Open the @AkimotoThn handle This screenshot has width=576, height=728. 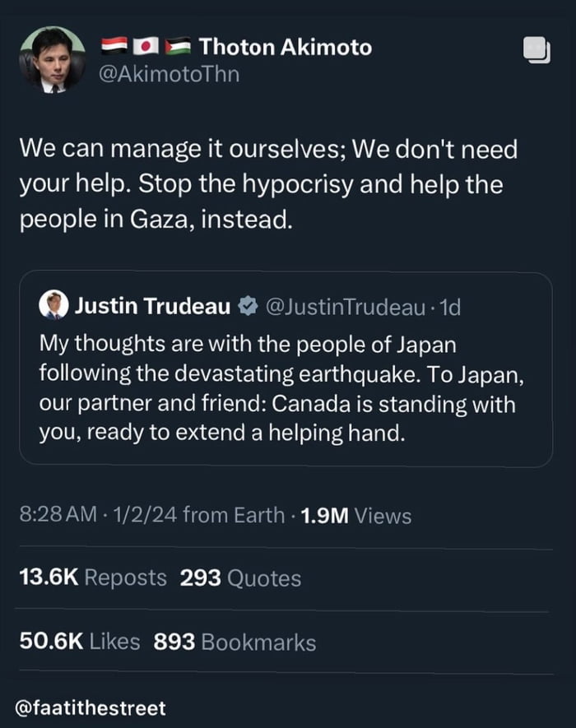[x=169, y=75]
